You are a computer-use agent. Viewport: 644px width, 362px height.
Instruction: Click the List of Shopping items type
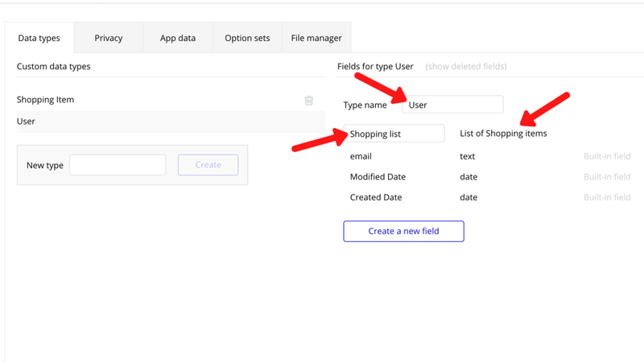(x=503, y=134)
